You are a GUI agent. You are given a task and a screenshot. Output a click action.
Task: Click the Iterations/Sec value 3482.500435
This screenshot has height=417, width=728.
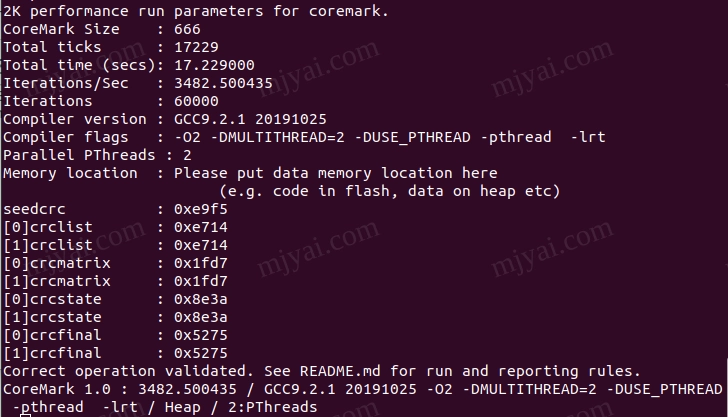coord(223,83)
